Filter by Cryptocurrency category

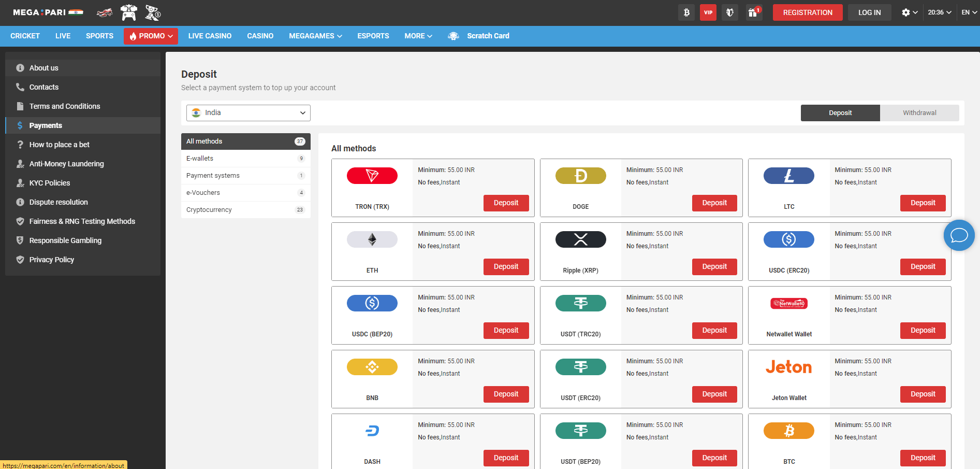pos(246,210)
